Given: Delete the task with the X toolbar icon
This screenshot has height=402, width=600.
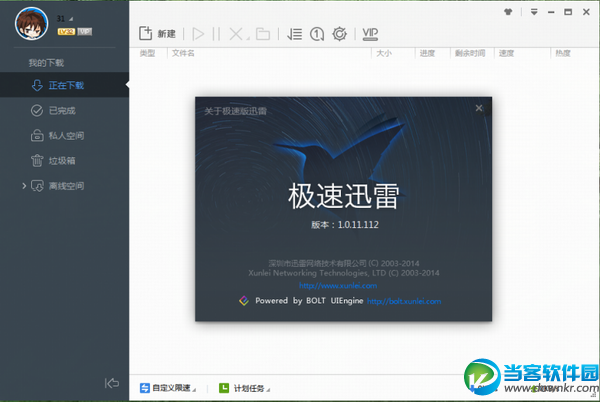Looking at the screenshot, I should click(236, 34).
